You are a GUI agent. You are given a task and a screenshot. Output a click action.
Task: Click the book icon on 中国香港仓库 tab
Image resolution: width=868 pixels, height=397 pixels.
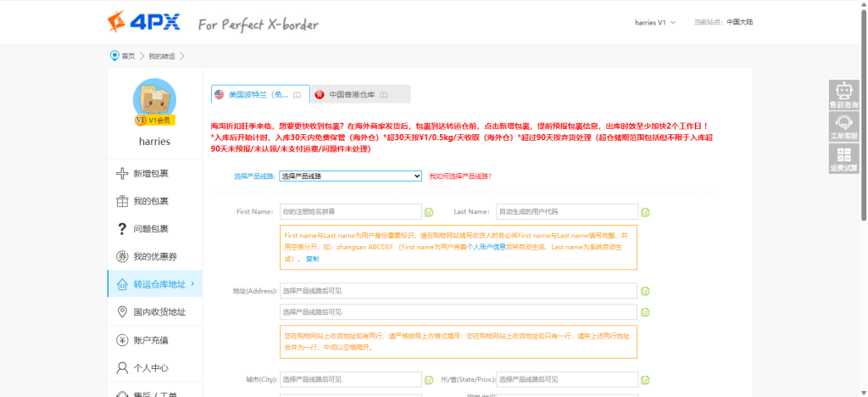384,94
